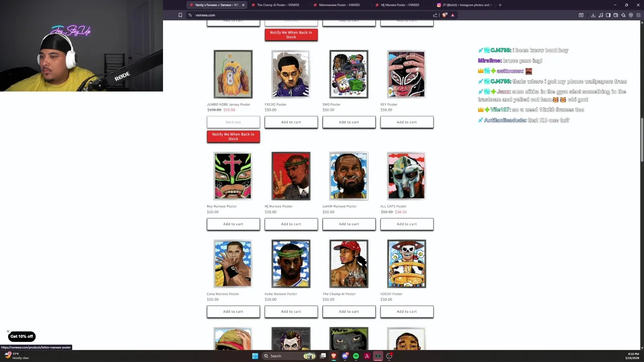Add the LeHiM Maneee Poster to cart
Image resolution: width=644 pixels, height=362 pixels.
349,224
